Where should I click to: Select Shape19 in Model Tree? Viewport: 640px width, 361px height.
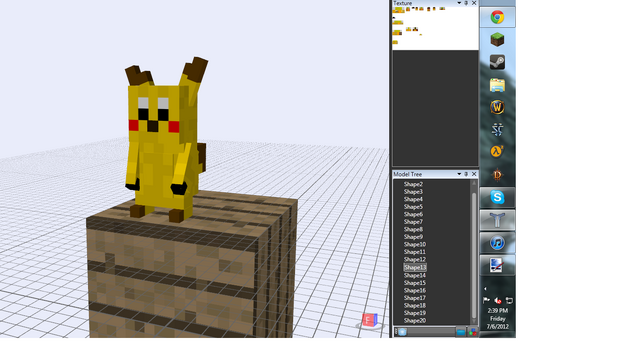coord(415,313)
